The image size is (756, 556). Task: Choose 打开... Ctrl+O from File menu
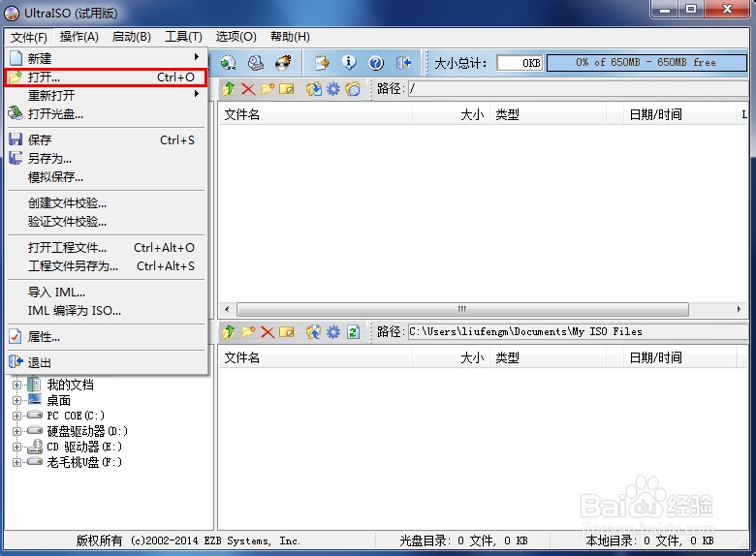click(x=107, y=77)
